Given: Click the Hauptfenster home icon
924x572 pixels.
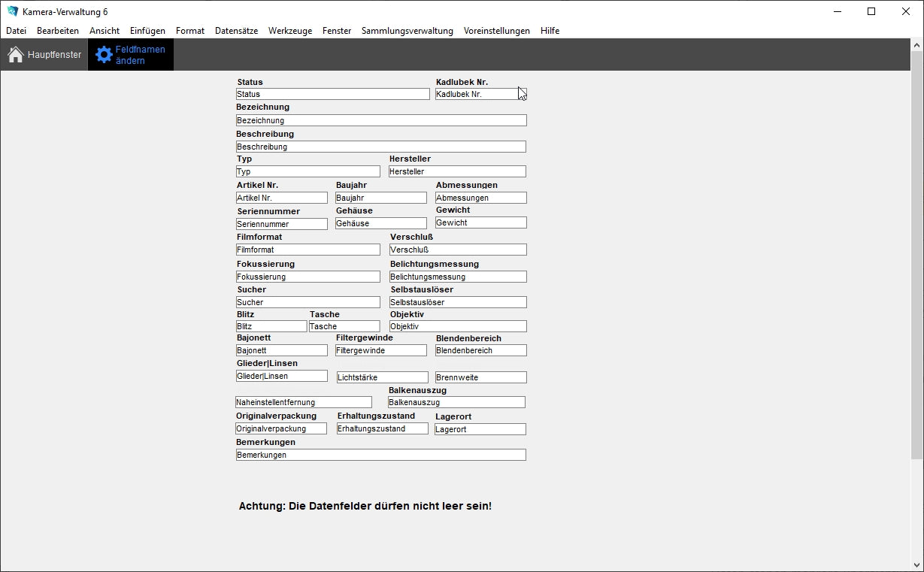Looking at the screenshot, I should coord(16,55).
